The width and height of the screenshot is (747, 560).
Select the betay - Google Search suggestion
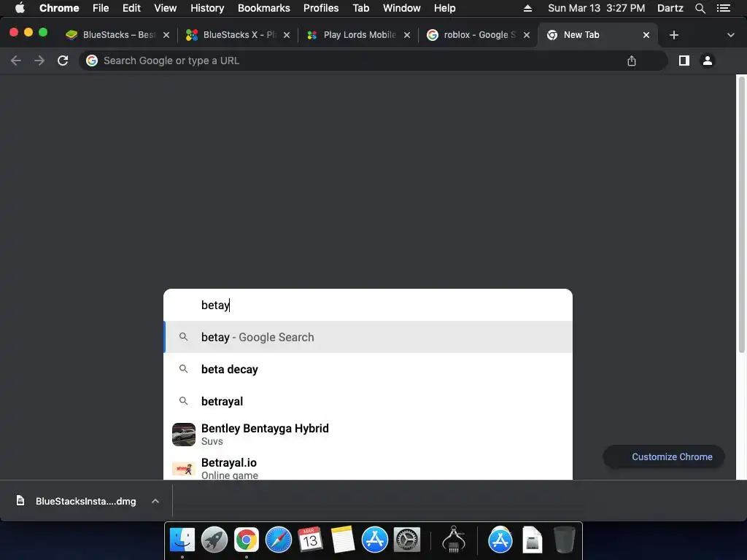[368, 337]
